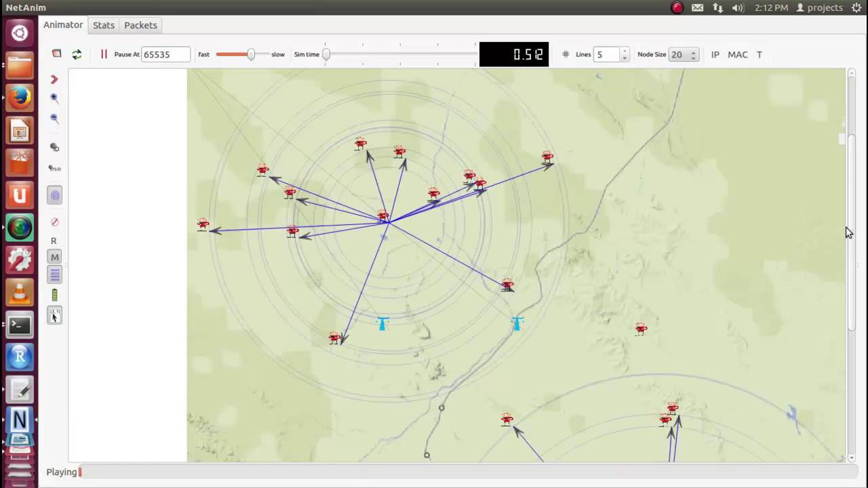Launch VLC media player from the dock
Screen dimensions: 868x488
pos(20,293)
